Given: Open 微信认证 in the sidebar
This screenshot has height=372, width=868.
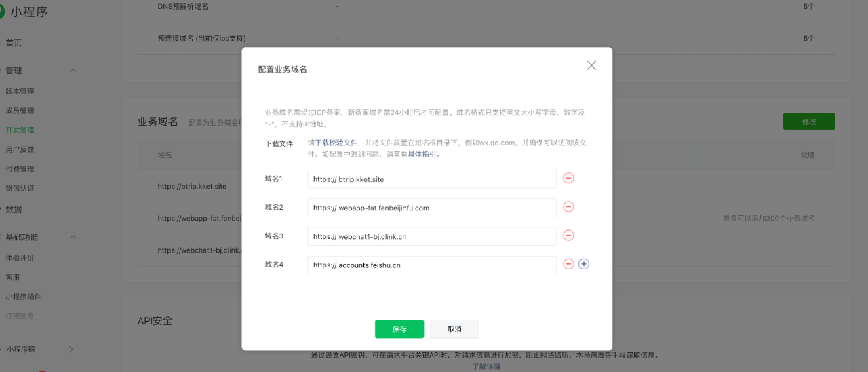Looking at the screenshot, I should [20, 188].
